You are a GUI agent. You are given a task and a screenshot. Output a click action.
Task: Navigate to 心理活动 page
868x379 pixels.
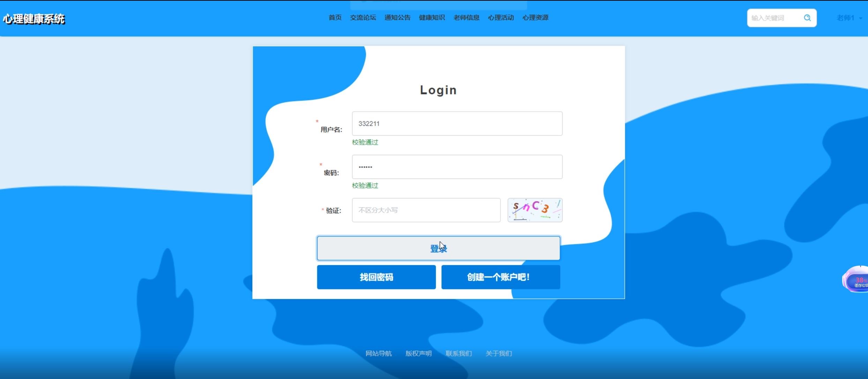click(501, 17)
